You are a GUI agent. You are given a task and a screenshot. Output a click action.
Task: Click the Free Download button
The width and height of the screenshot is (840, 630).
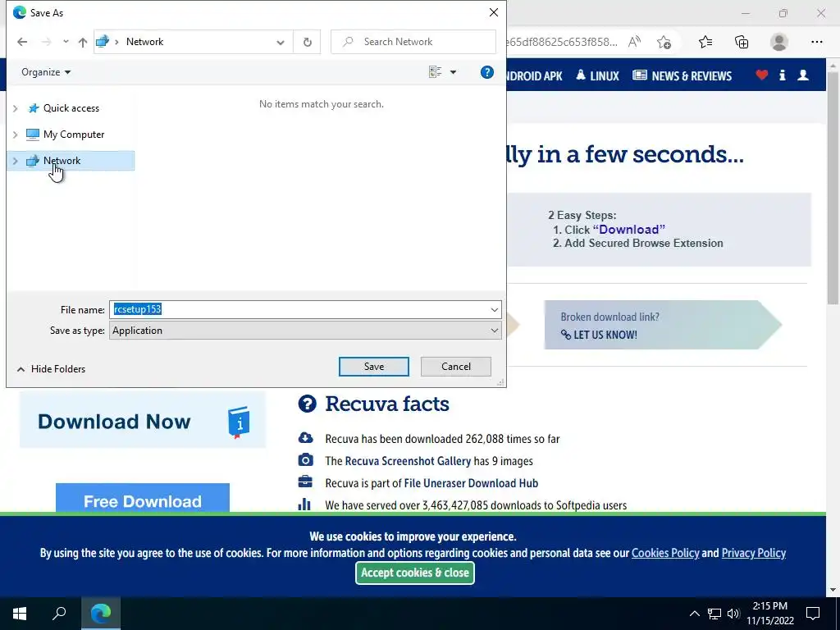click(143, 499)
